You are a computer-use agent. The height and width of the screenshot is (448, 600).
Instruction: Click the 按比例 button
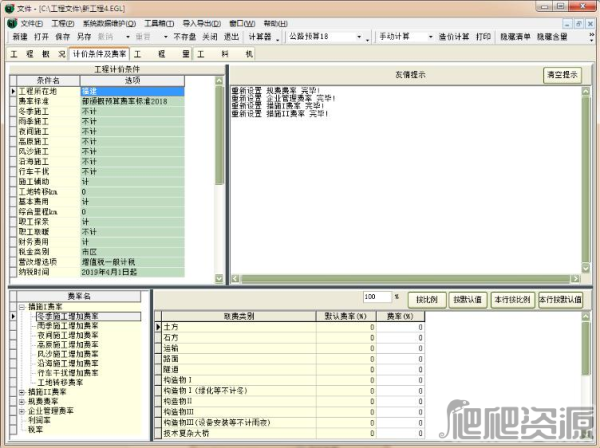coord(427,299)
